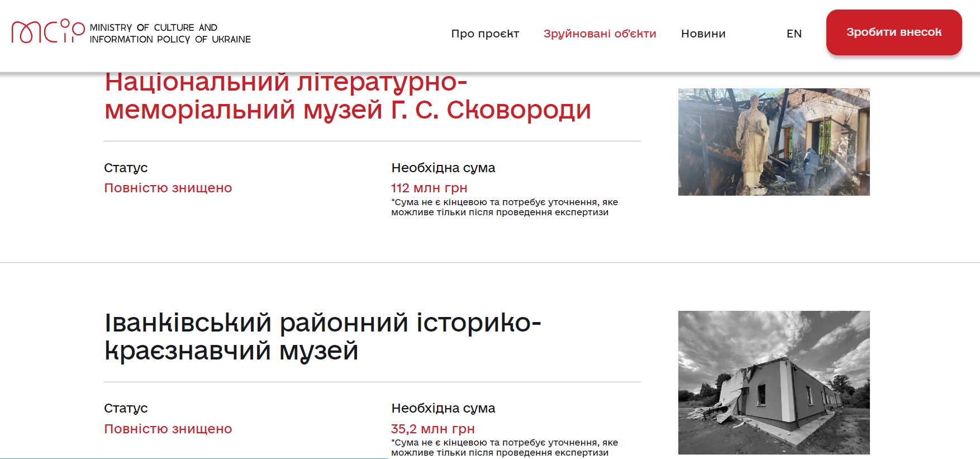View the burned Skovoroda museum statue photo
980x459 pixels.
click(x=773, y=142)
